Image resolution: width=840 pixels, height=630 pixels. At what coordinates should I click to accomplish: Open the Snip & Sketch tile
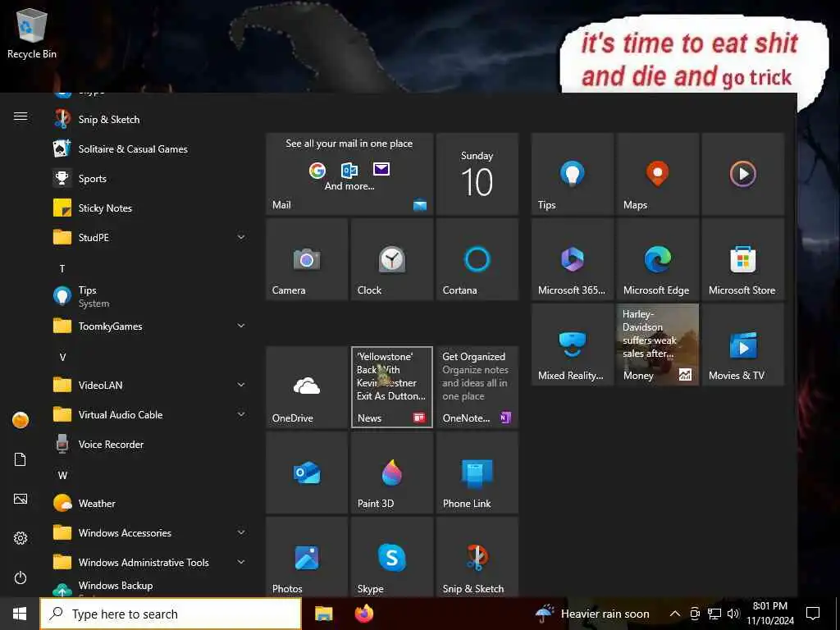[477, 557]
